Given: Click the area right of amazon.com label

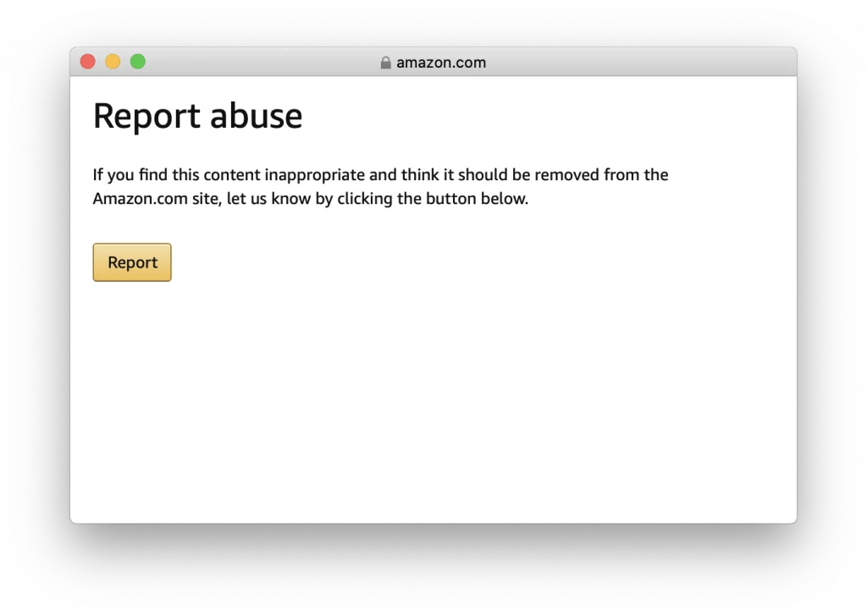Looking at the screenshot, I should [x=593, y=62].
